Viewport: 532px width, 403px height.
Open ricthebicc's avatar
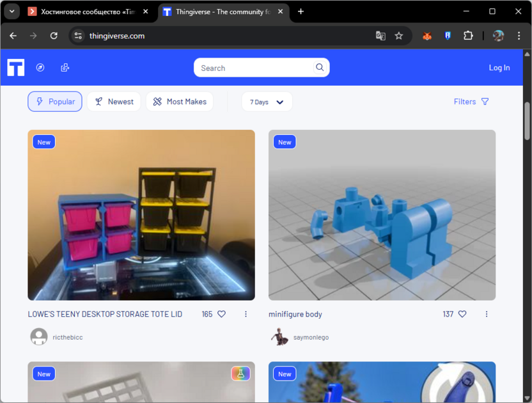click(39, 337)
